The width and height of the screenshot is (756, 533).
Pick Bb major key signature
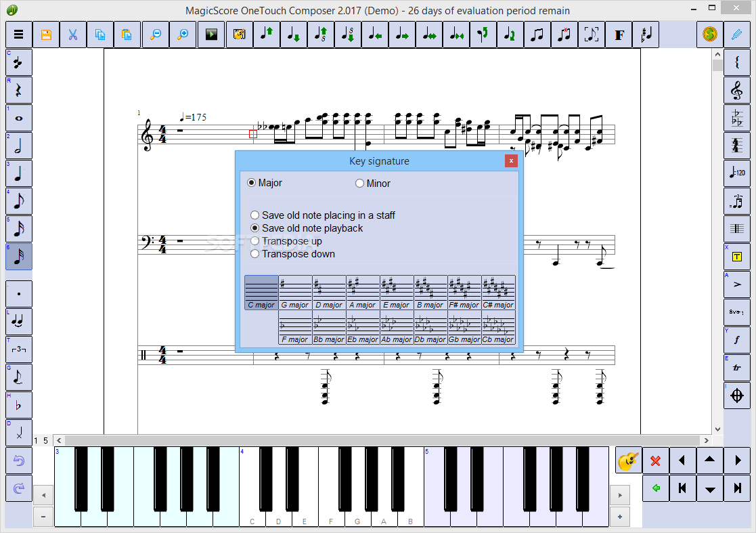329,327
